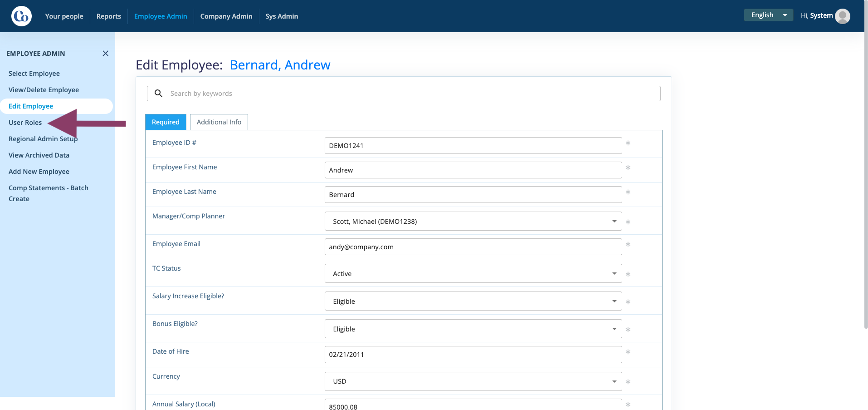Click the Annual Salary (Local) field
The height and width of the screenshot is (410, 868).
[x=473, y=405]
